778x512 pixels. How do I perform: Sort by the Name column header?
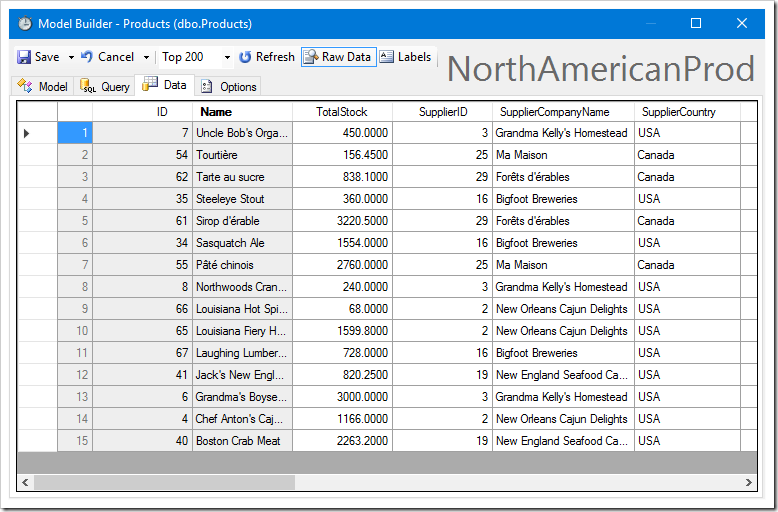point(243,112)
